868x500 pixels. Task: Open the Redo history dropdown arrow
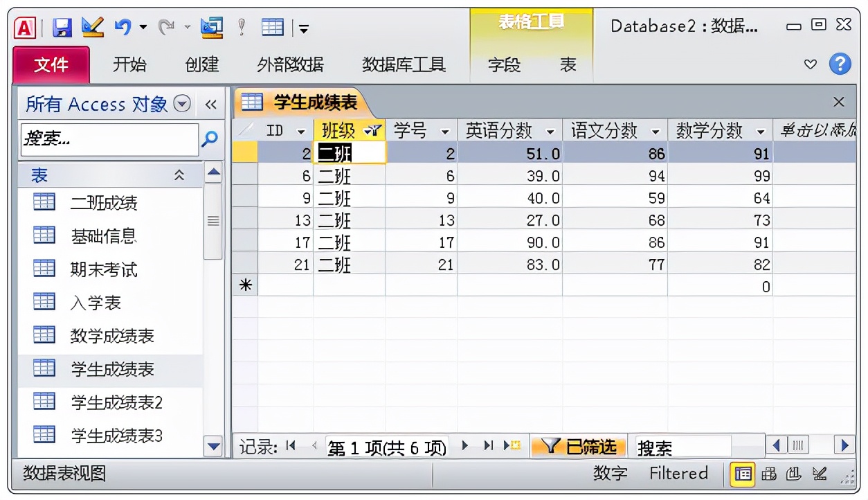pyautogui.click(x=187, y=28)
